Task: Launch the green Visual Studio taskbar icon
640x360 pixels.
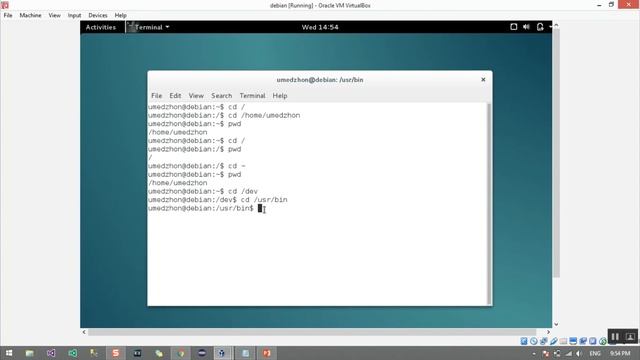Action: tap(73, 353)
